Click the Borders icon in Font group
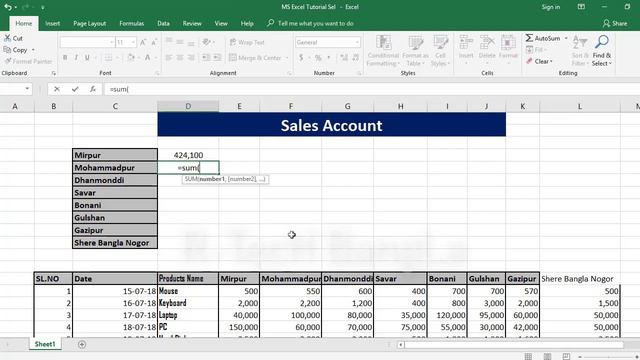Screen dimensions: 640x360 108,58
